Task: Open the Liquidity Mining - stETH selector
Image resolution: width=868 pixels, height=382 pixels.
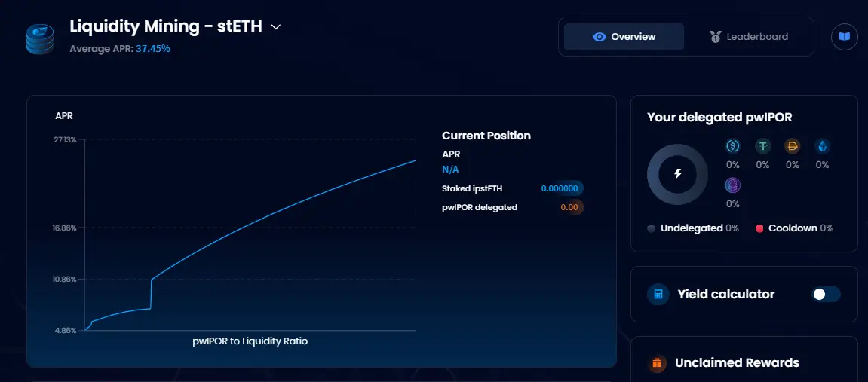Action: 176,26
